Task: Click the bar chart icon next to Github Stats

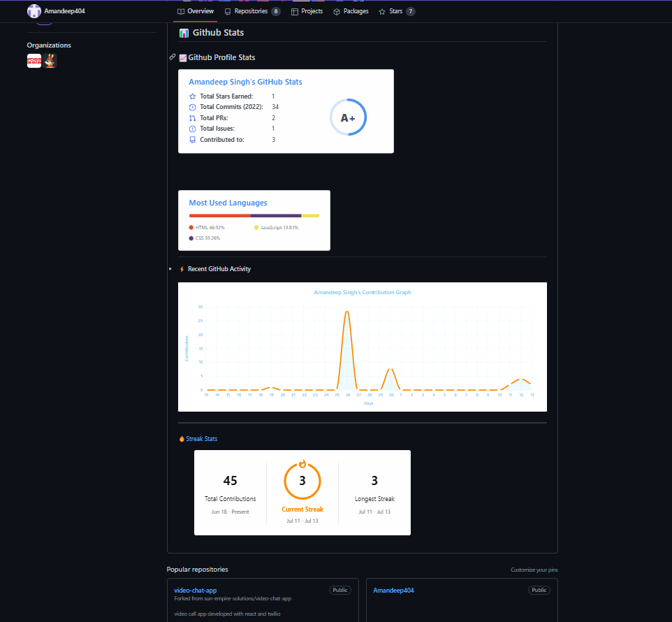Action: tap(184, 33)
